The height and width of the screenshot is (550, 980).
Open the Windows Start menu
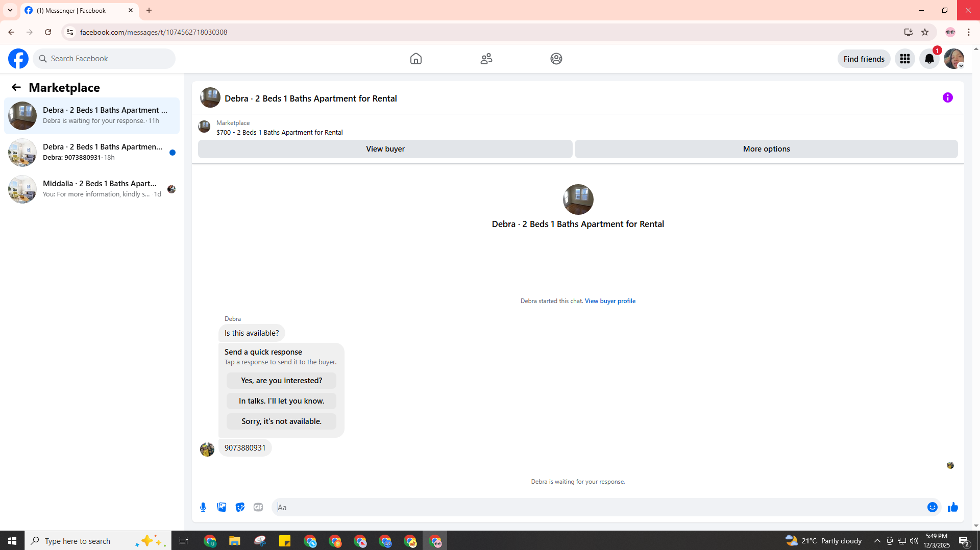[x=12, y=541]
